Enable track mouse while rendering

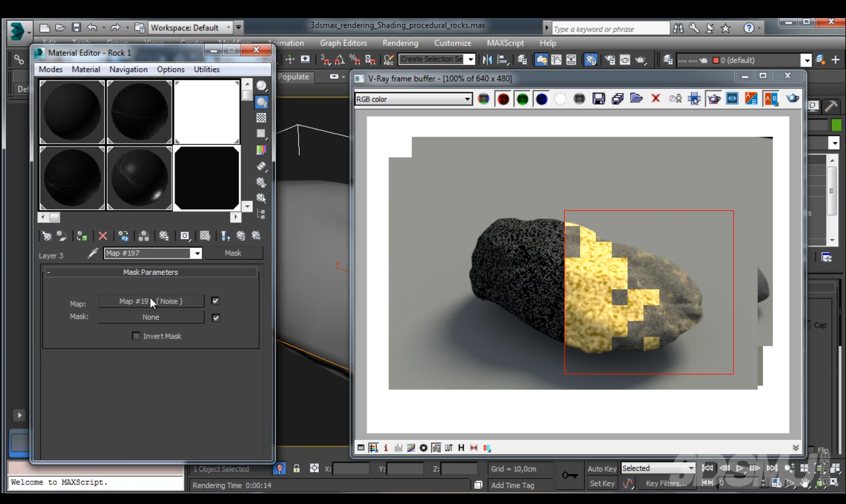(694, 99)
